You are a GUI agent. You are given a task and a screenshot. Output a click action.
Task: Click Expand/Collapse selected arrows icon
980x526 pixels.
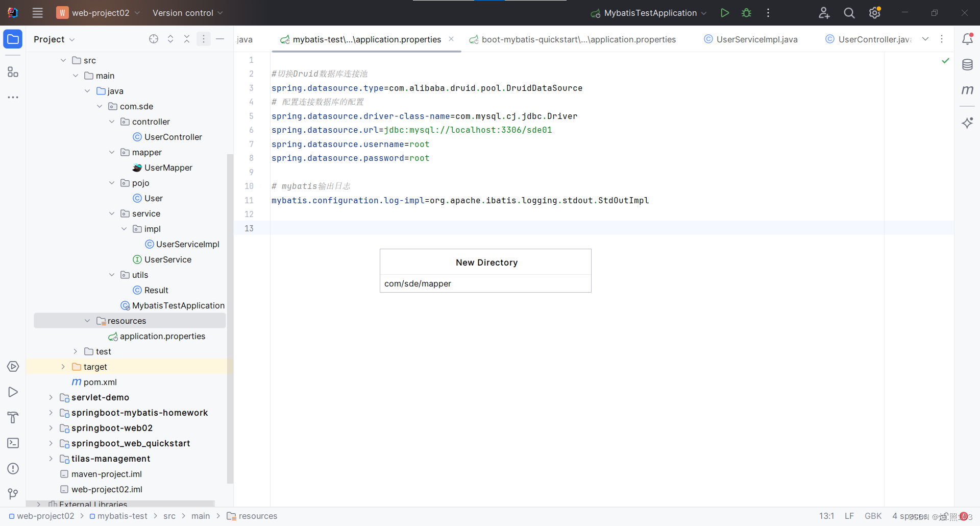coord(170,39)
